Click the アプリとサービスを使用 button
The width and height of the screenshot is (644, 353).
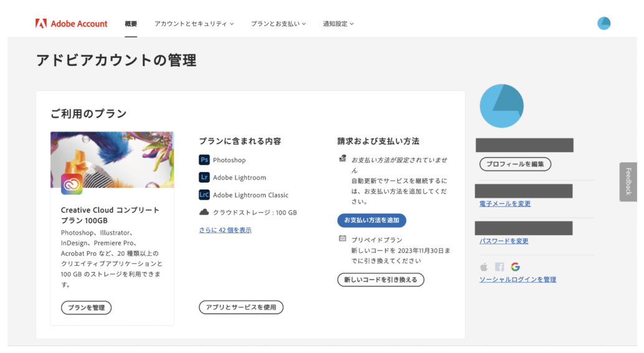coord(241,307)
